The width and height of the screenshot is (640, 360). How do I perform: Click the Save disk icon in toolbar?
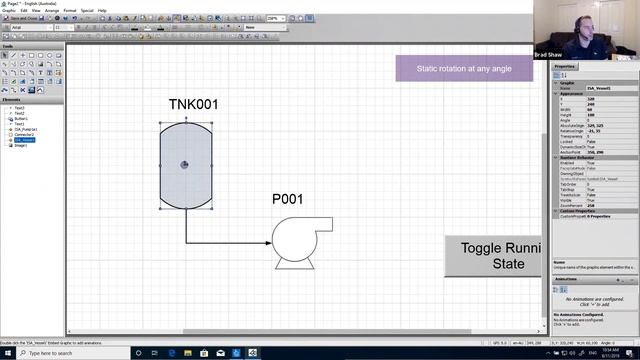click(x=42, y=18)
